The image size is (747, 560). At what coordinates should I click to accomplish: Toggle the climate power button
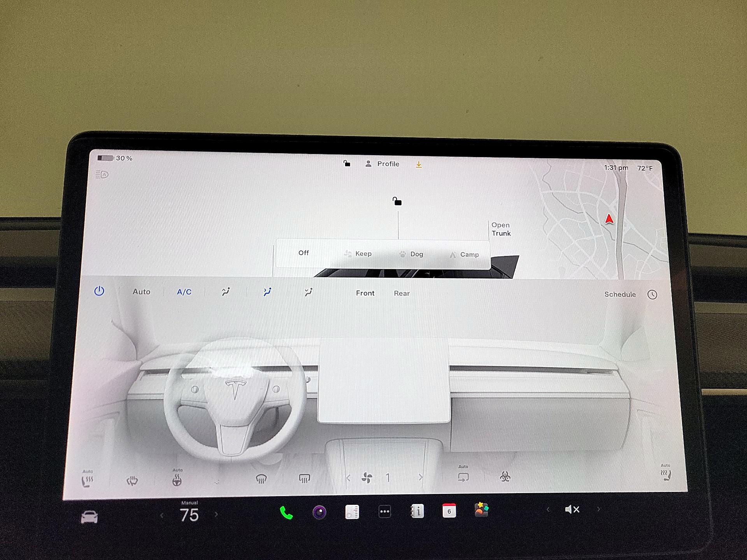(x=99, y=291)
